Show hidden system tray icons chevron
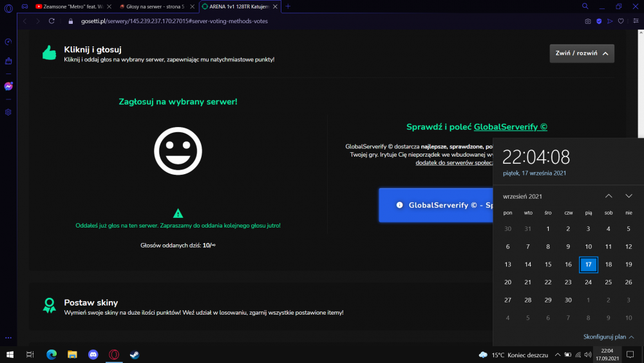Image resolution: width=644 pixels, height=363 pixels. click(557, 355)
